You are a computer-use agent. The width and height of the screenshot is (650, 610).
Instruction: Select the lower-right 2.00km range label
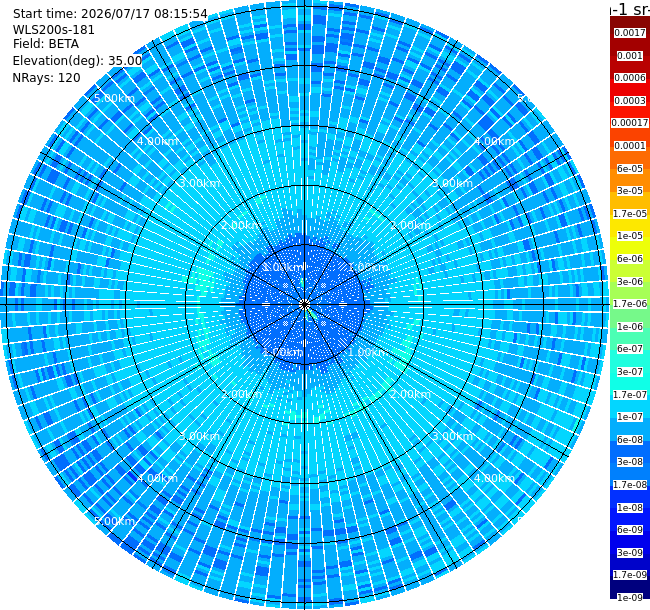(410, 394)
